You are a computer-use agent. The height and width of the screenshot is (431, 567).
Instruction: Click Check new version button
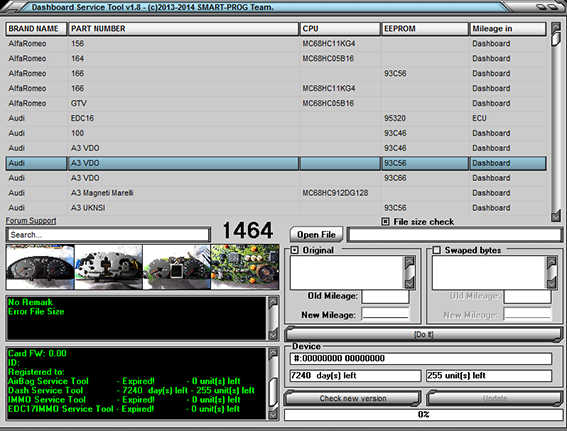(353, 398)
